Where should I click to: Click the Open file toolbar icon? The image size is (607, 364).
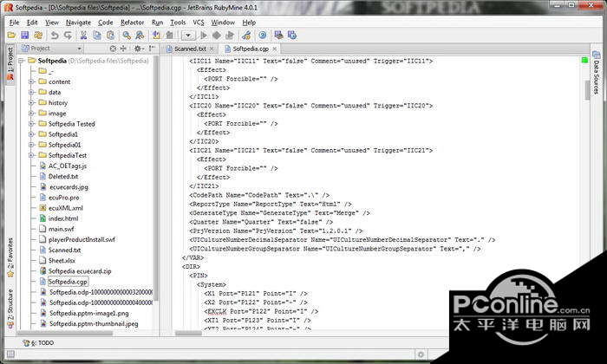pyautogui.click(x=11, y=36)
